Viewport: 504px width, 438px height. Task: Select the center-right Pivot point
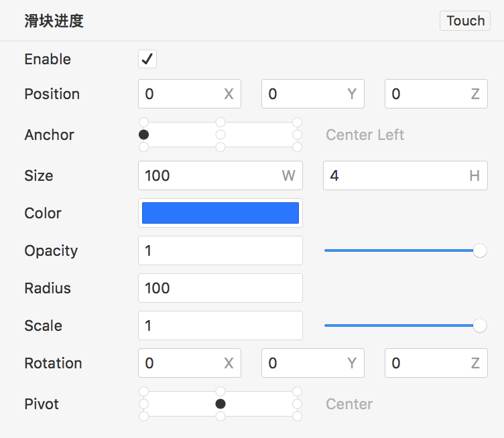click(297, 404)
